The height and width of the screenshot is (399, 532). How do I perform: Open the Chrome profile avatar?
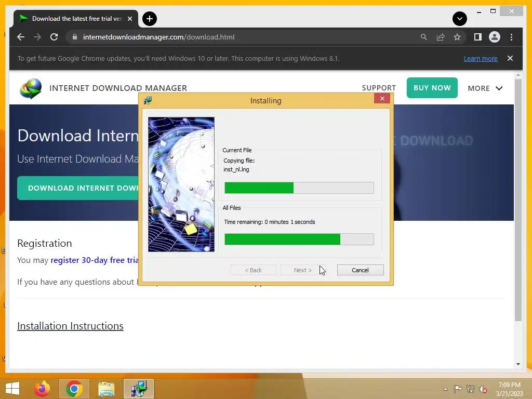[x=495, y=37]
